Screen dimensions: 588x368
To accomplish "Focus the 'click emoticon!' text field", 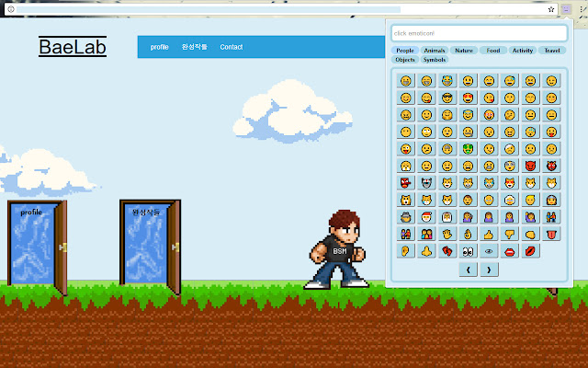I will coord(480,33).
